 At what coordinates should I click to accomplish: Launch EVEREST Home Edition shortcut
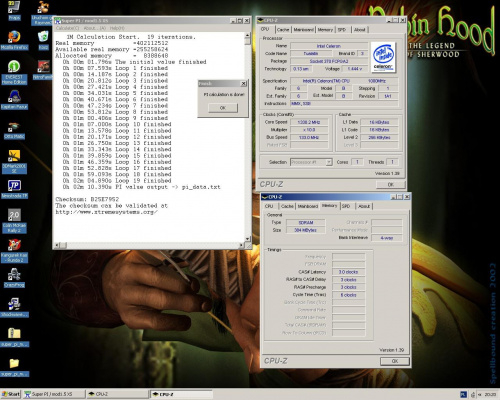point(14,72)
